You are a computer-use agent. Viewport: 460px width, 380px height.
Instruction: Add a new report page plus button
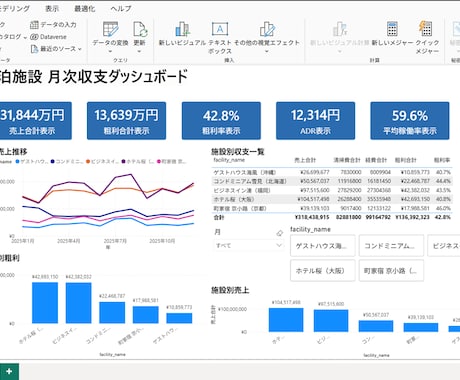pyautogui.click(x=9, y=372)
